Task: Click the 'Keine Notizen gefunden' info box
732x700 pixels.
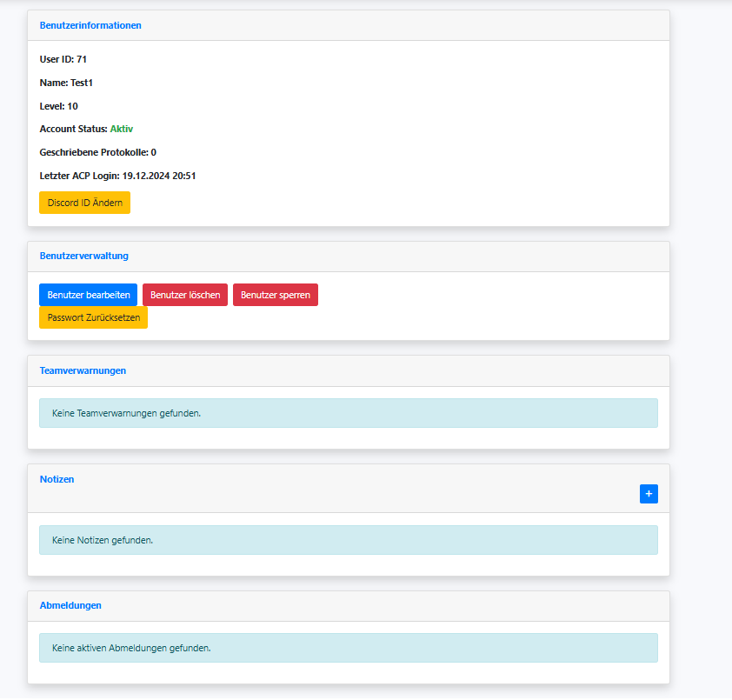Action: tap(348, 540)
